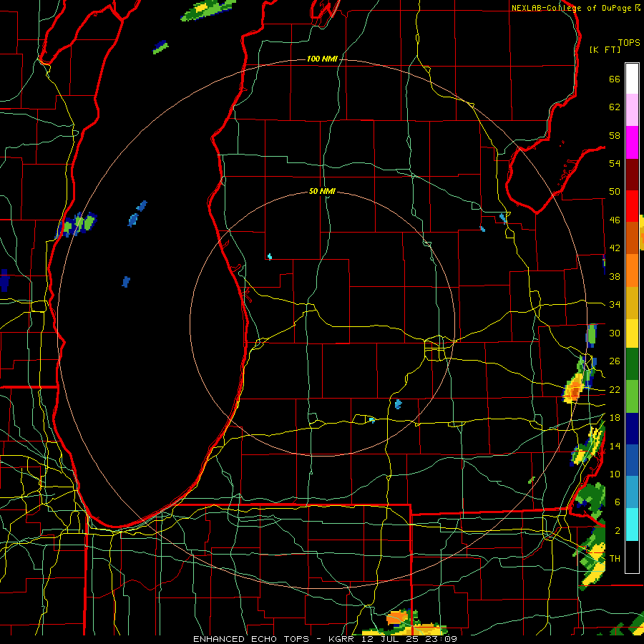Click the 30 value on the legend

coord(615,333)
